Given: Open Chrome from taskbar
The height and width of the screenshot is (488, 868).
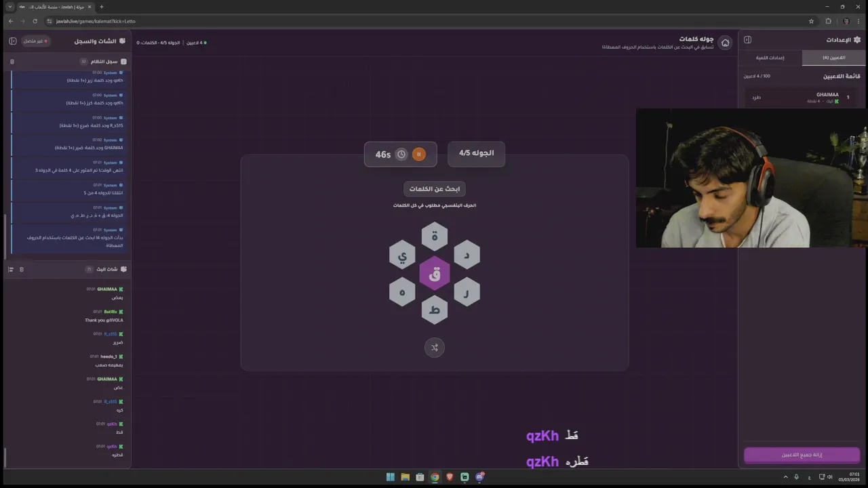Looking at the screenshot, I should click(x=435, y=477).
